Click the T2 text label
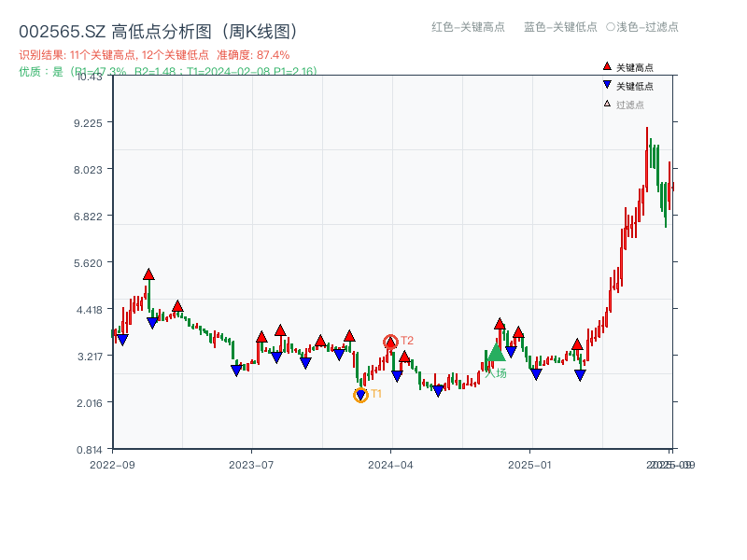The width and height of the screenshot is (747, 560). (x=407, y=341)
